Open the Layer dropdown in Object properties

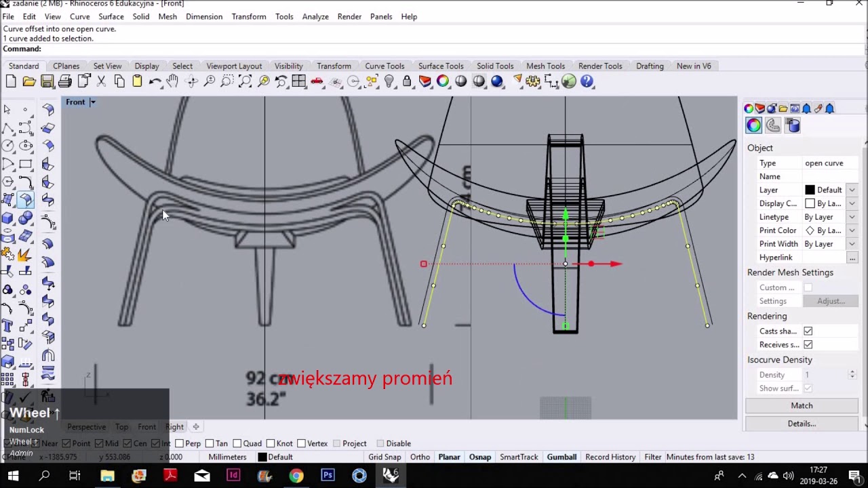pyautogui.click(x=852, y=190)
